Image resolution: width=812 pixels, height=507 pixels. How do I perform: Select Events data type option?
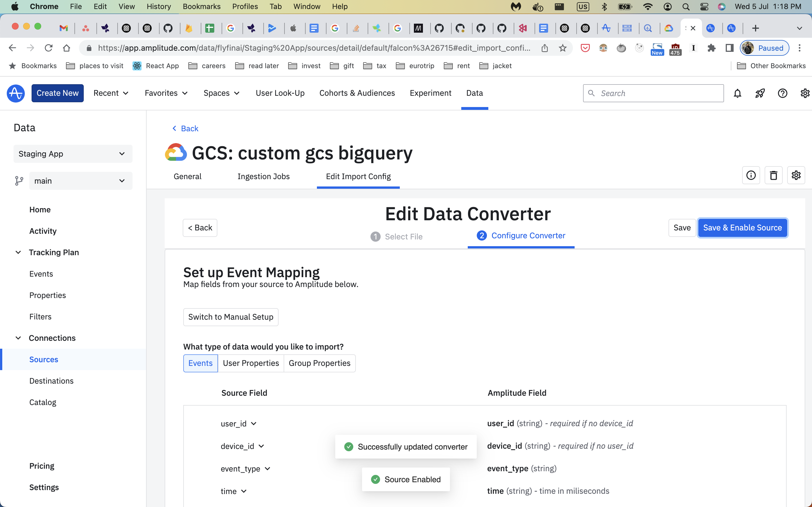200,363
